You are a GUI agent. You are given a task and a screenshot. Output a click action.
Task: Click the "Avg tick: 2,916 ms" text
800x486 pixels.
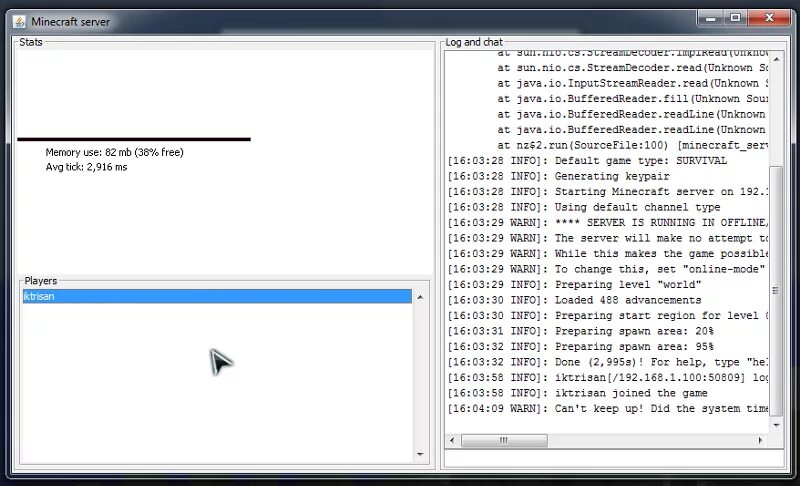(x=86, y=167)
